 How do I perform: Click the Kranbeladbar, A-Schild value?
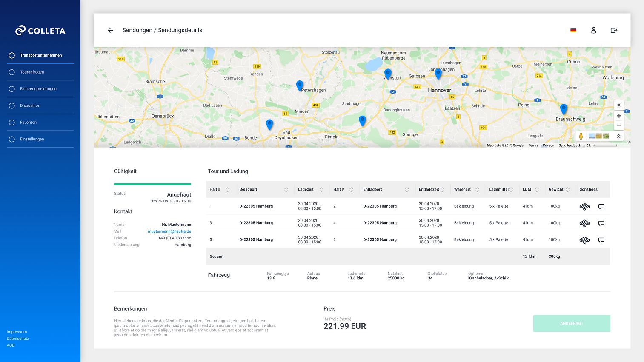click(489, 278)
